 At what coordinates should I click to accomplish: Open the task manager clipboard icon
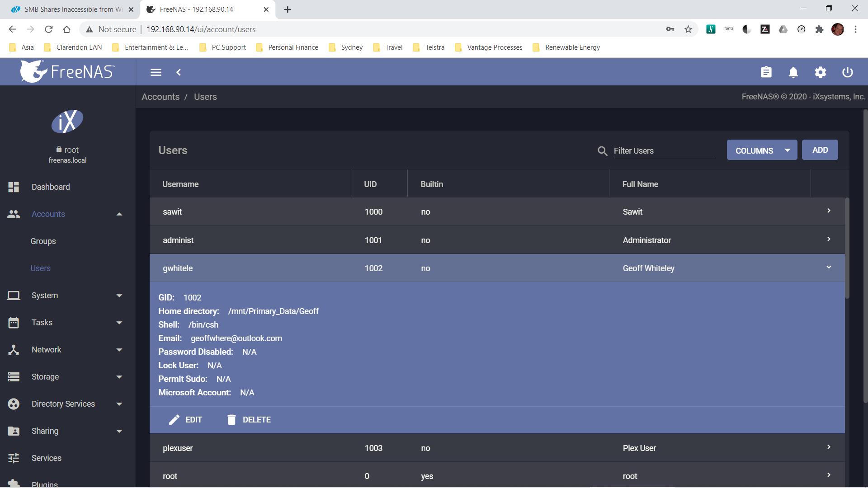[766, 72]
